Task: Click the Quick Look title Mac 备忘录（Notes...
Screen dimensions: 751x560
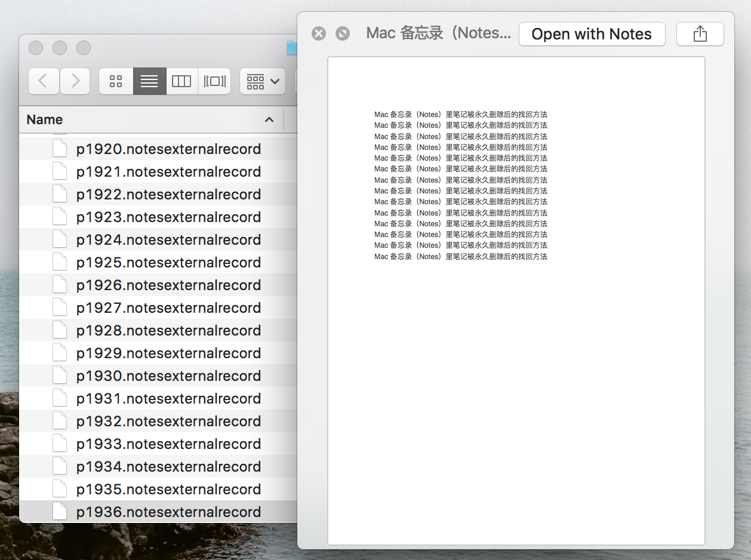Action: (439, 33)
